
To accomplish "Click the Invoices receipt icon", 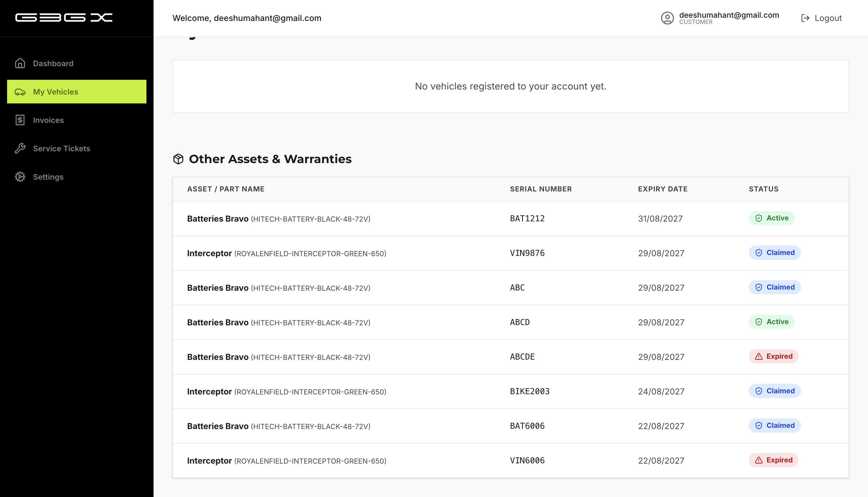I will 20,120.
